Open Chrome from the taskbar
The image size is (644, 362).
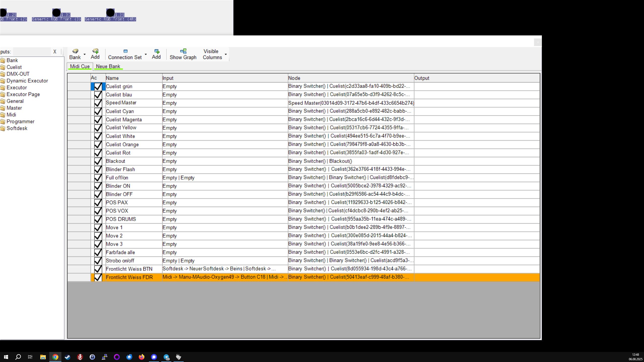click(x=55, y=357)
